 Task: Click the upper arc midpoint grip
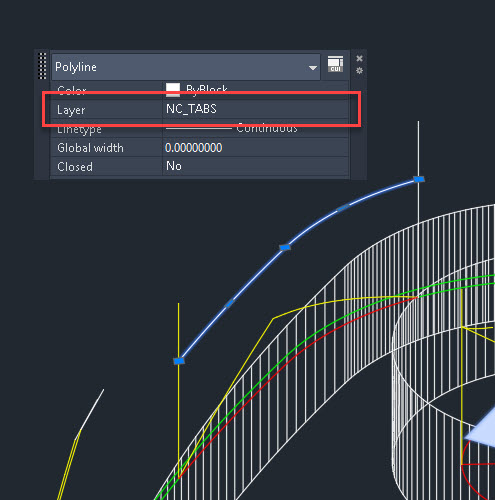coord(343,208)
